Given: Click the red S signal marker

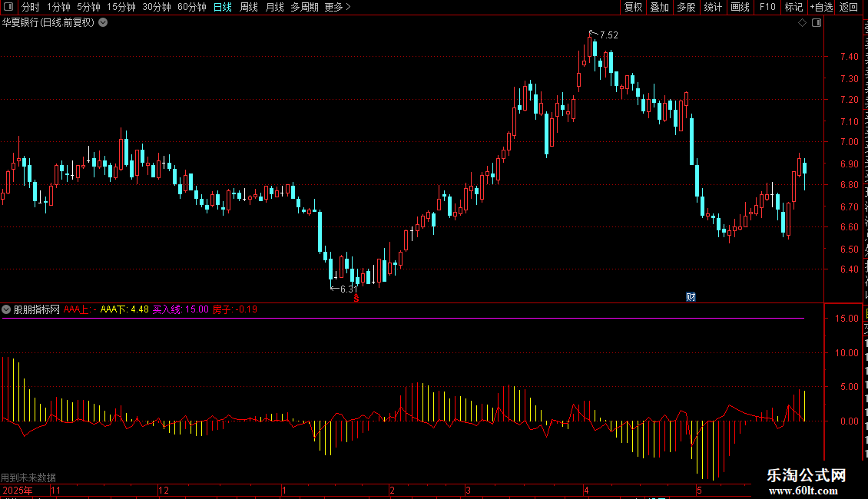Looking at the screenshot, I should 356,298.
